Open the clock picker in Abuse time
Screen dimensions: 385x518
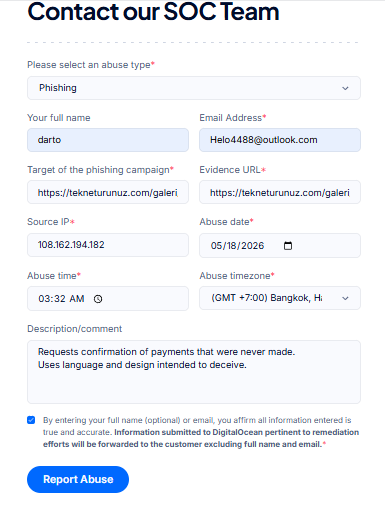point(98,299)
